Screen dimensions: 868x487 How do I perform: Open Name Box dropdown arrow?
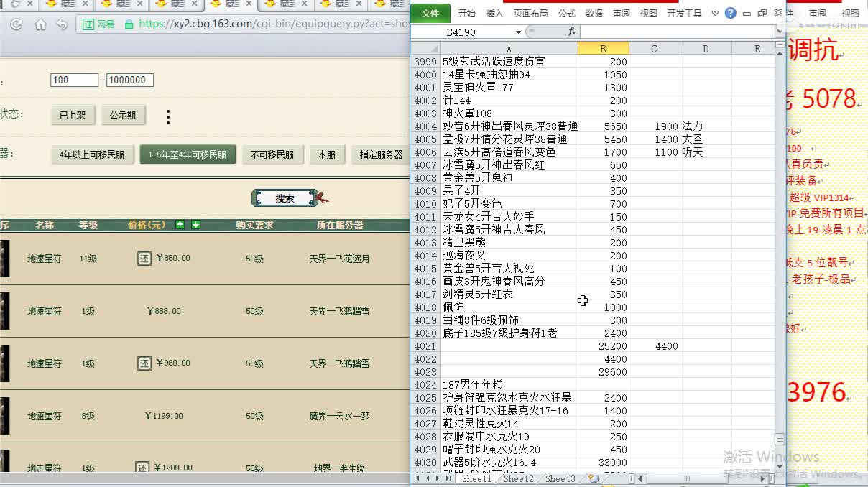pos(518,32)
